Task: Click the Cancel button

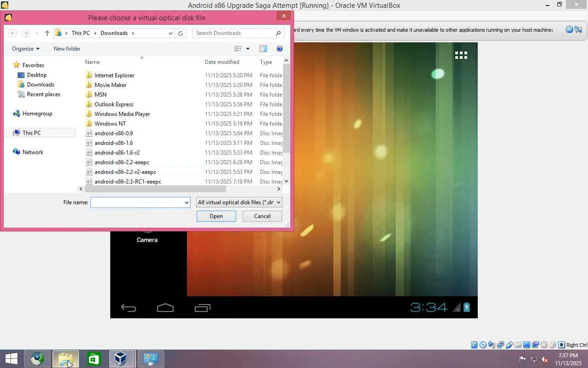Action: pos(262,216)
